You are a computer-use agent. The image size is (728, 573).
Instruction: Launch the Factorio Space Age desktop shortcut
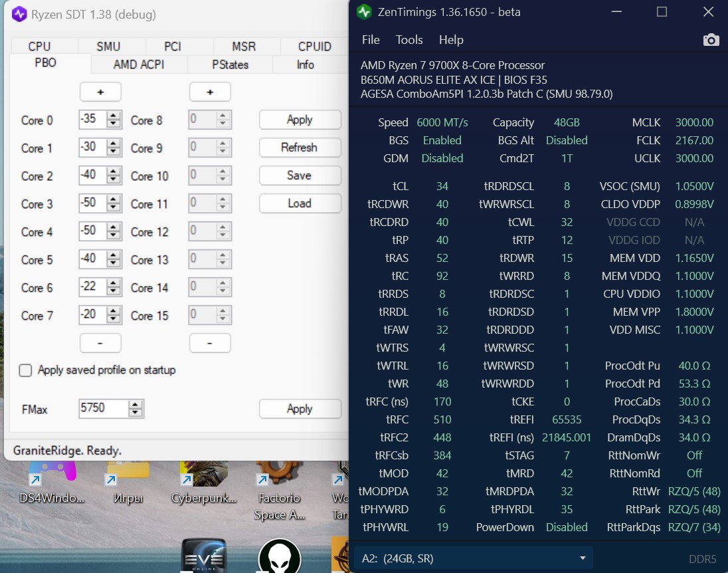coord(280,491)
